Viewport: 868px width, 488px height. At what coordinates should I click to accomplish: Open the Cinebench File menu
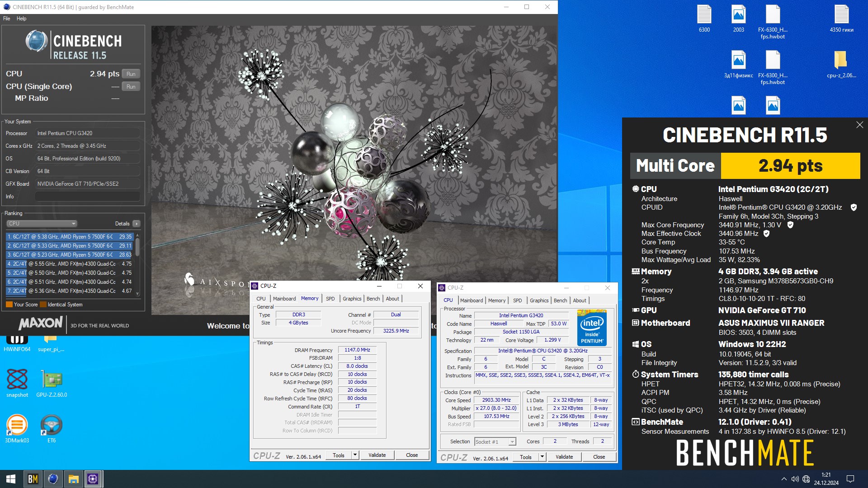[x=7, y=19]
